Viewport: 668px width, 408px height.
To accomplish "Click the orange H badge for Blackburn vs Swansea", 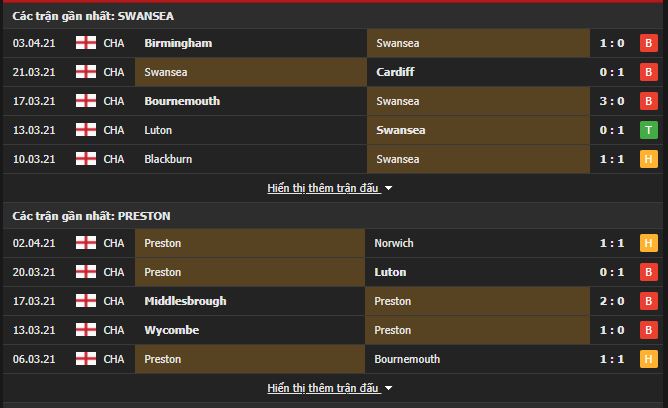I will tap(648, 159).
